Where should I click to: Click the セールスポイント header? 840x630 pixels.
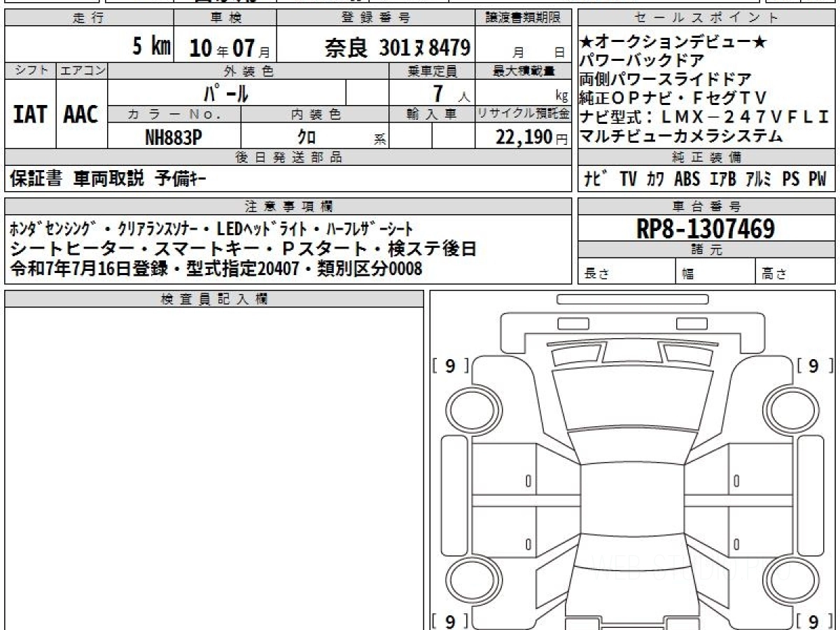[706, 18]
